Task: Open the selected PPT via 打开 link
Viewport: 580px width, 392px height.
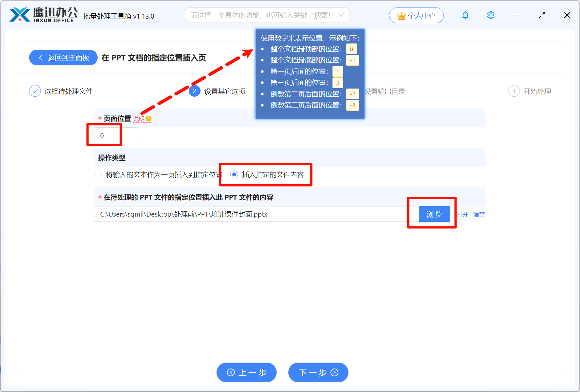Action: point(461,214)
